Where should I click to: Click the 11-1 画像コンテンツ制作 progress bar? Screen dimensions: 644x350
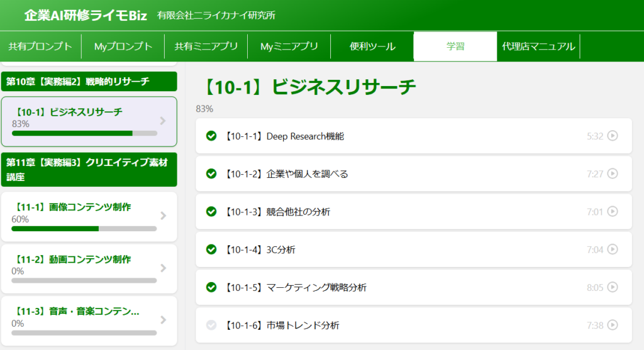point(84,229)
